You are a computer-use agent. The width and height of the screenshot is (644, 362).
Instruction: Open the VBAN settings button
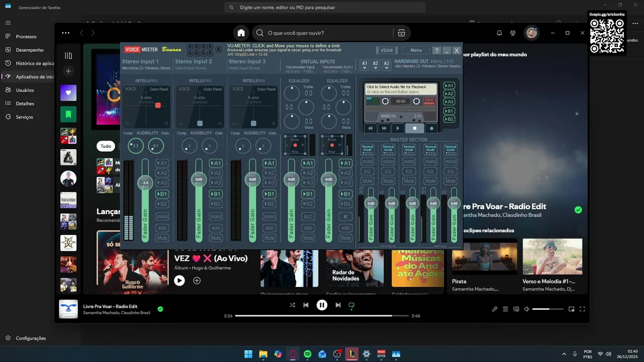pyautogui.click(x=386, y=50)
